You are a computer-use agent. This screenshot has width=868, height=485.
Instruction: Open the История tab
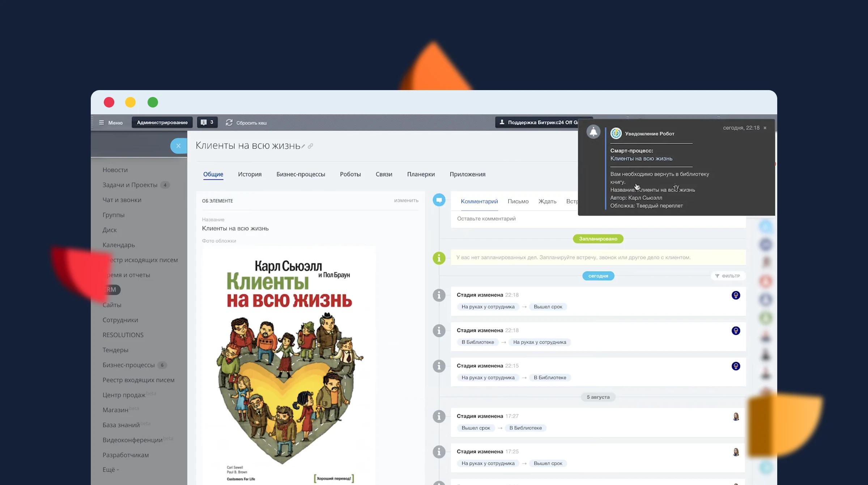tap(250, 174)
